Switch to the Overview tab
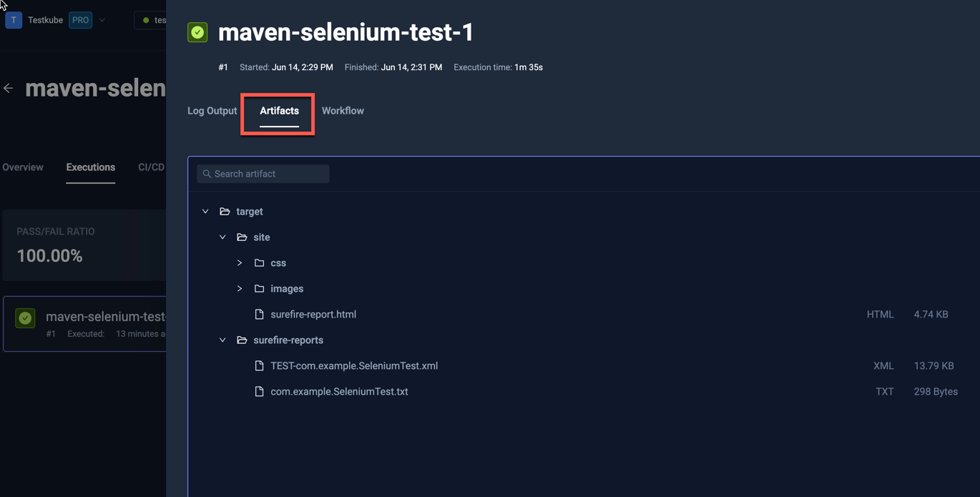980x497 pixels. 22,167
